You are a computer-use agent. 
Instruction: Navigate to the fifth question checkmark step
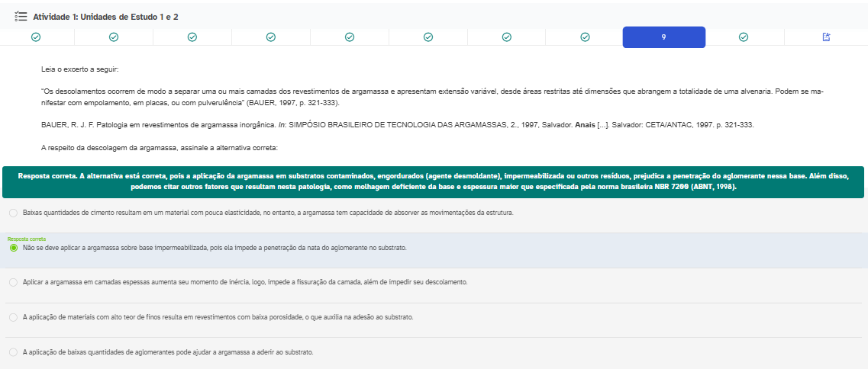click(x=350, y=37)
